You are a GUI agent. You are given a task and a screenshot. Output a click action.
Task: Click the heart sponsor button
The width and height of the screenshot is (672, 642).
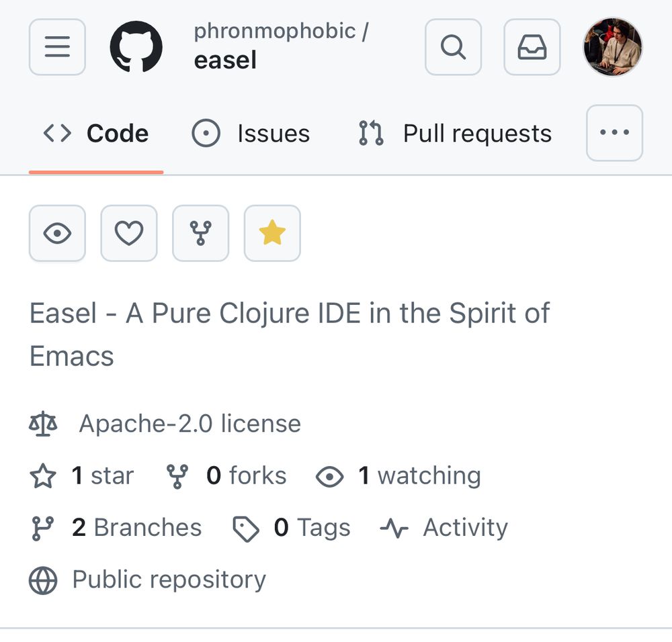coord(129,234)
